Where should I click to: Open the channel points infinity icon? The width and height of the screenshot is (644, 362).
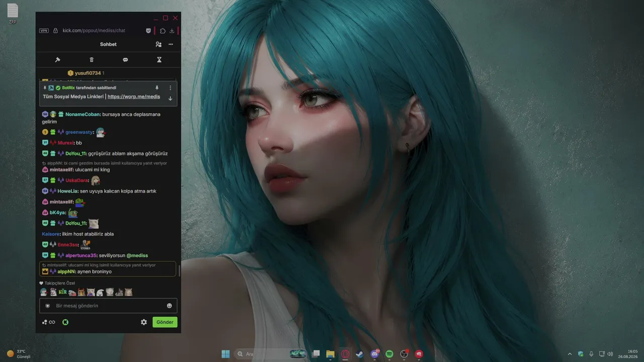coord(49,322)
